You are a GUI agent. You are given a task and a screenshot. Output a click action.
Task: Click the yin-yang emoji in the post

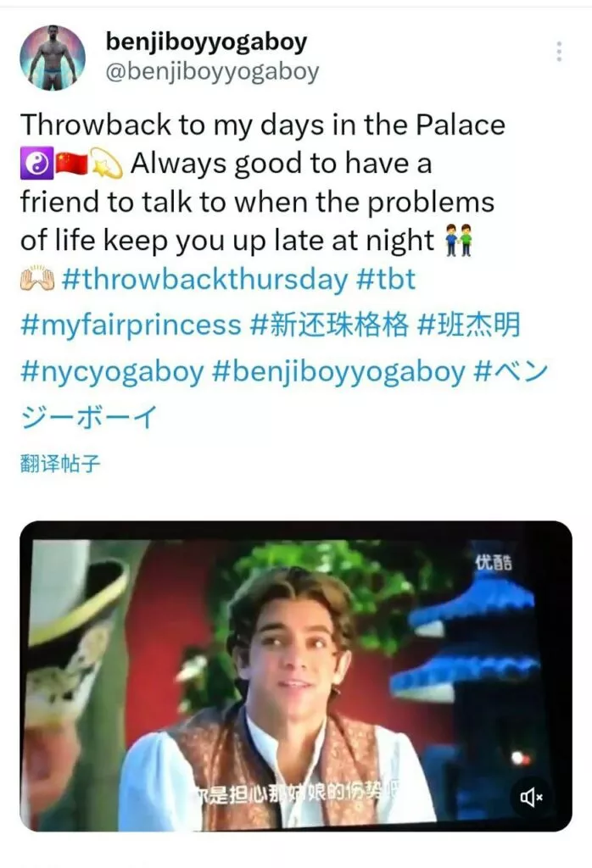pos(36,164)
